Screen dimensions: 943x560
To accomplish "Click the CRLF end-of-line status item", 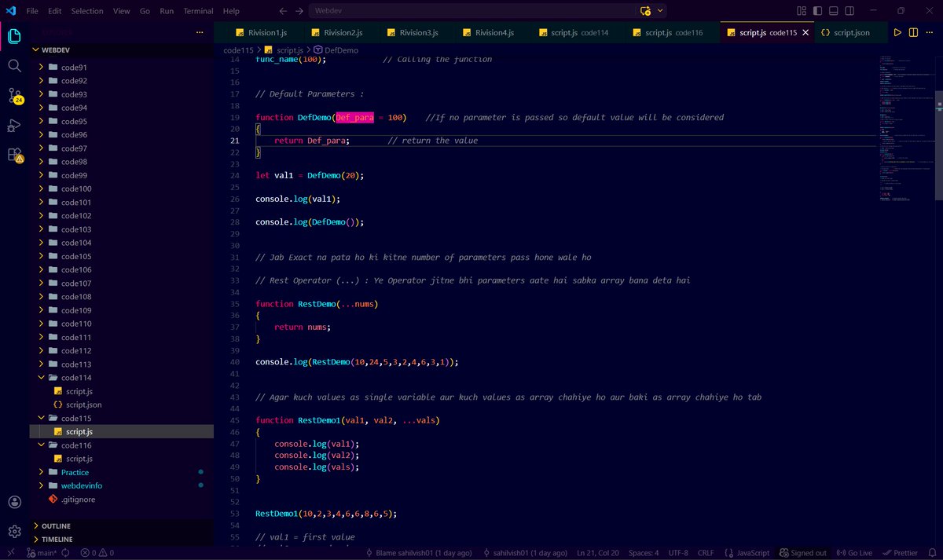I will point(706,553).
